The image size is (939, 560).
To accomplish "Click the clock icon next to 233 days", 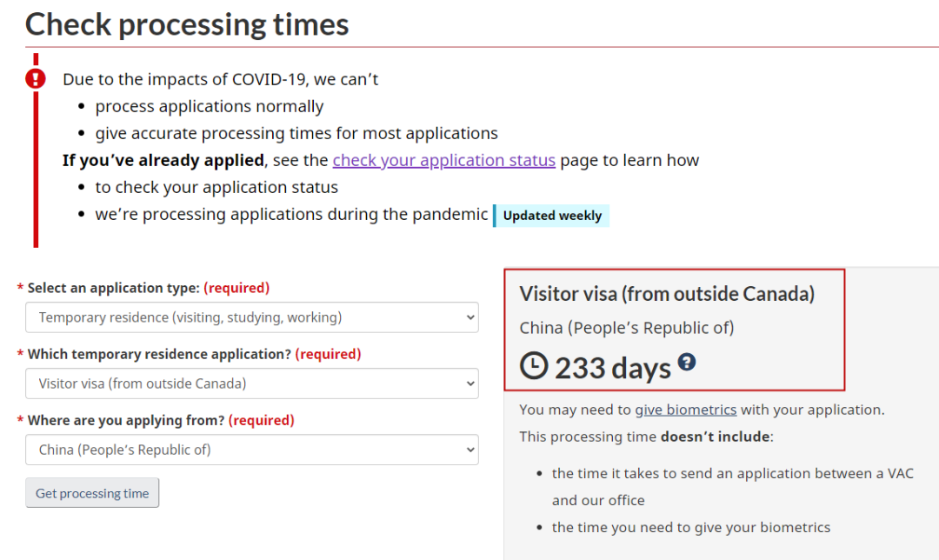I will coord(534,365).
